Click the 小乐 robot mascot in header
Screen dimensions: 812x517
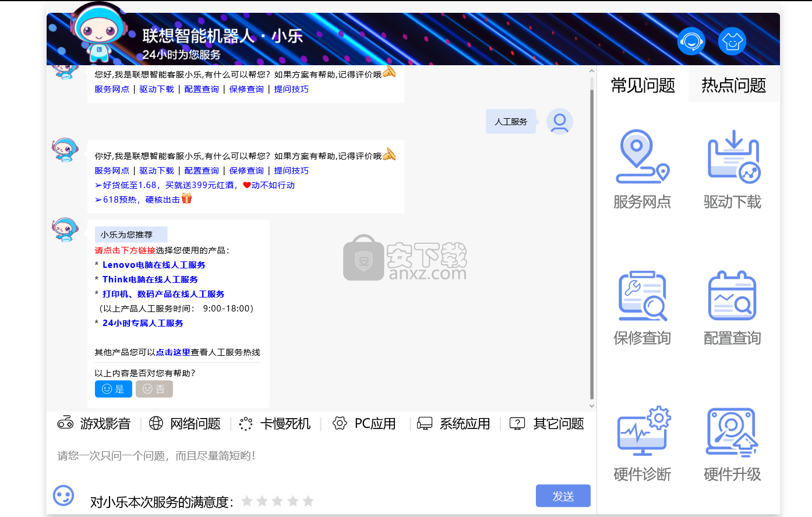pos(99,33)
